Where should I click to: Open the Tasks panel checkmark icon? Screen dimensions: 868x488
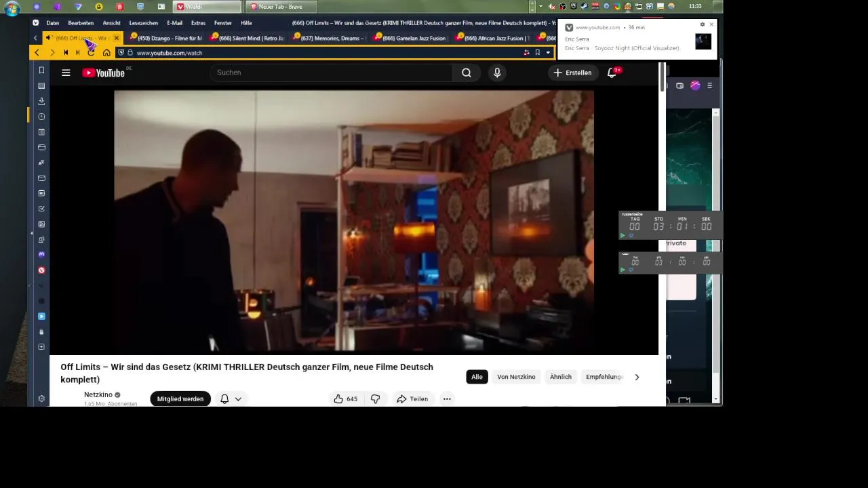[x=41, y=209]
